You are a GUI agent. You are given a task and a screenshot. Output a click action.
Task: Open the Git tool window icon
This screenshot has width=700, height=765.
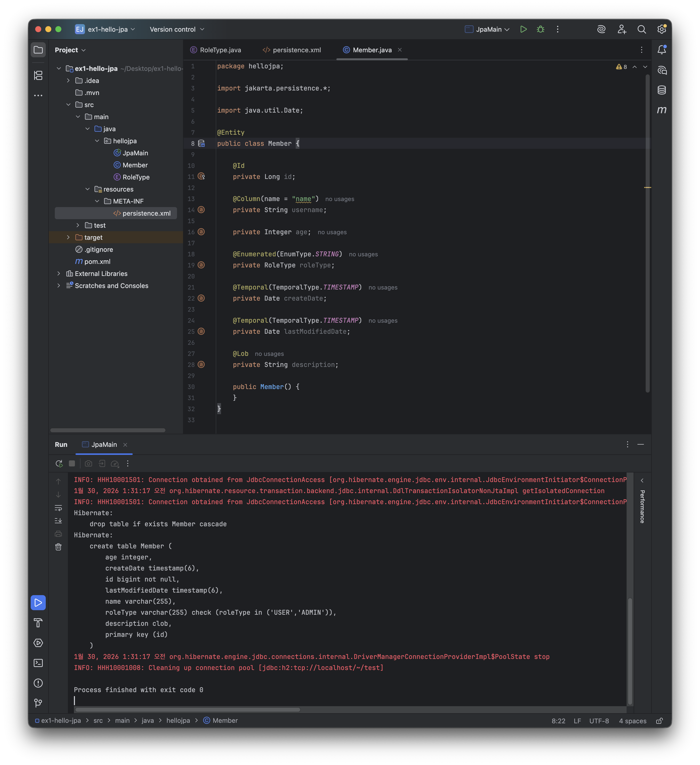(38, 703)
